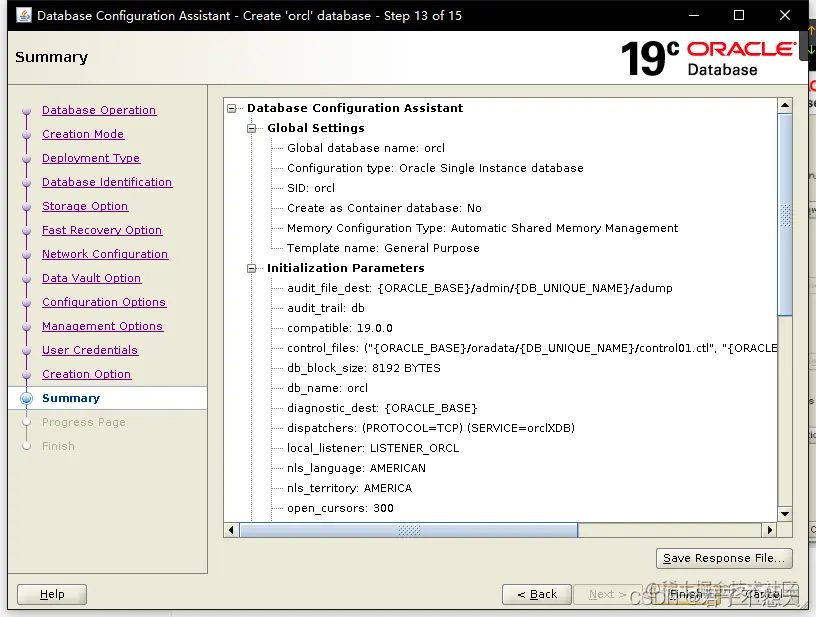Click the Global Settings heading text
This screenshot has height=617, width=816.
[x=316, y=128]
